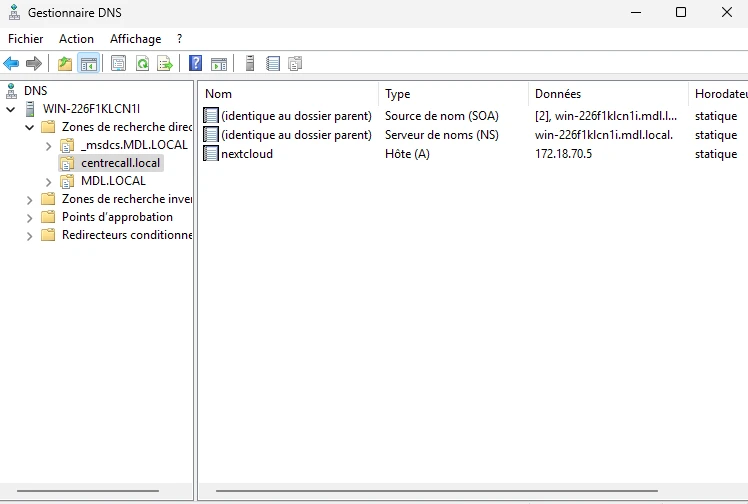This screenshot has height=504, width=748.
Task: Select Zones de recherche directes label
Action: tap(127, 127)
